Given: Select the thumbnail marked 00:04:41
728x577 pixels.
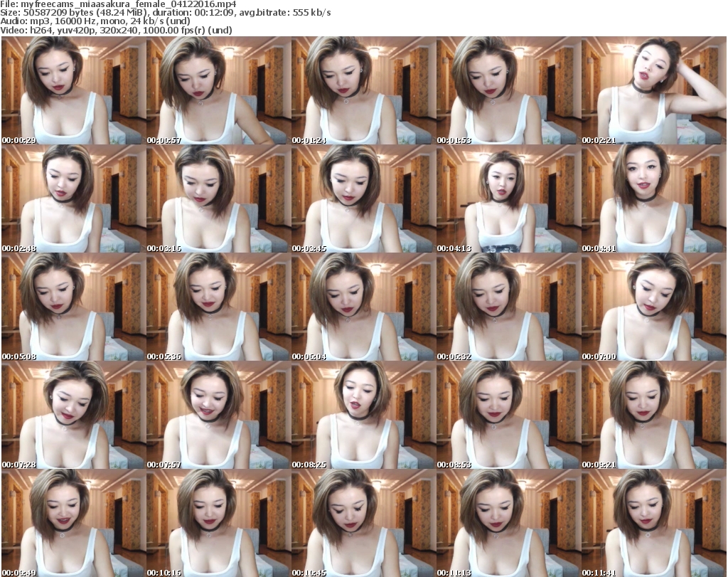Looking at the screenshot, I should click(653, 199).
